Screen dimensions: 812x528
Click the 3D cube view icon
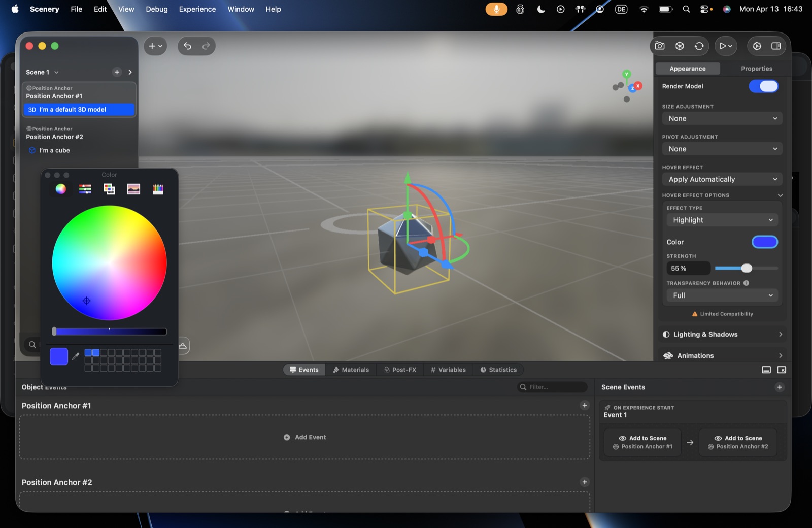point(680,46)
